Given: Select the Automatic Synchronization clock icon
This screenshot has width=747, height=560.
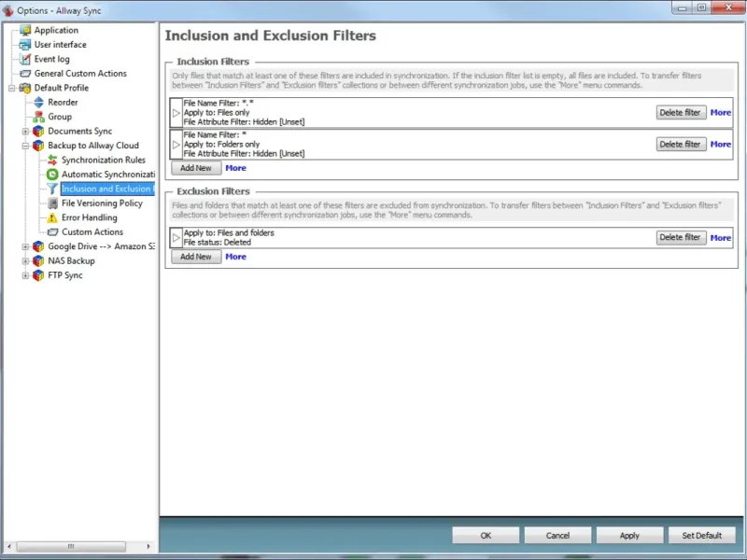Looking at the screenshot, I should tap(52, 175).
